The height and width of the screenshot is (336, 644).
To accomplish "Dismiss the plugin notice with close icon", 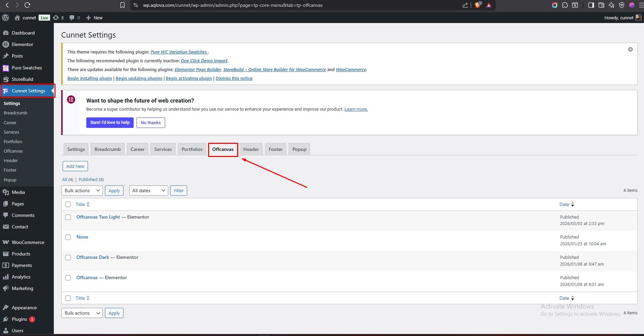I will [x=630, y=49].
